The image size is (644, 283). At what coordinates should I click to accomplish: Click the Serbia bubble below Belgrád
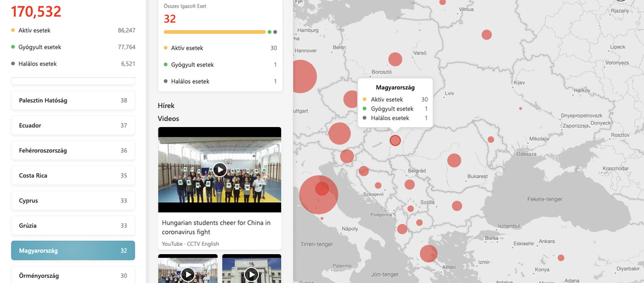409,184
